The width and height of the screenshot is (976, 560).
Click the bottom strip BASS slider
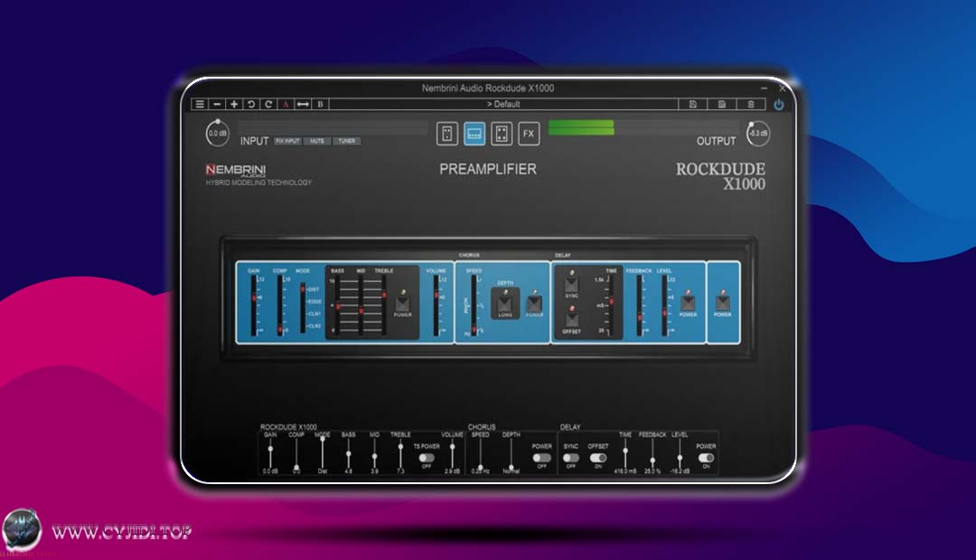[x=349, y=454]
